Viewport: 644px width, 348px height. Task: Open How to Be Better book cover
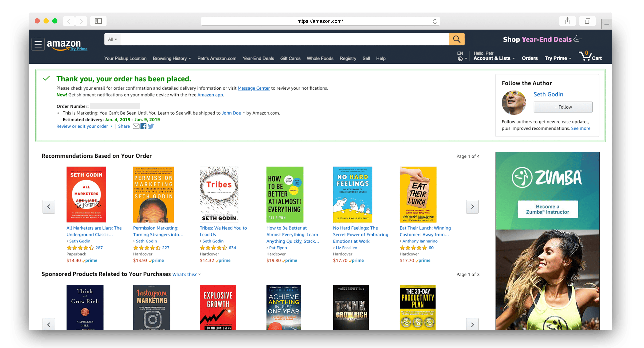(x=285, y=195)
